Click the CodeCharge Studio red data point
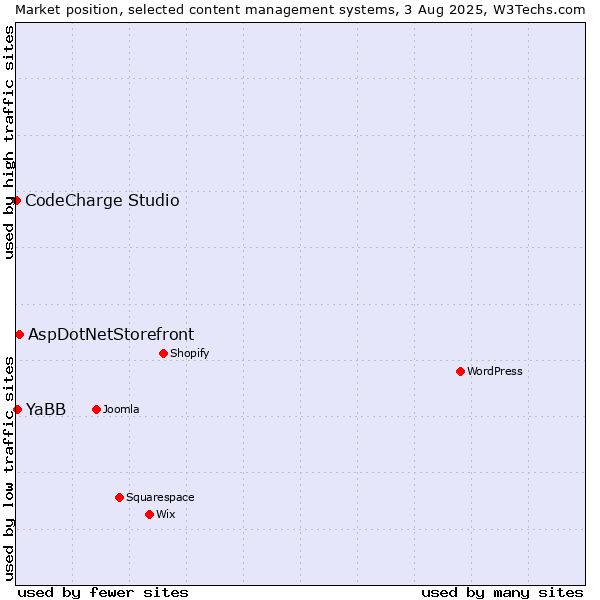This screenshot has height=600, width=600. [x=16, y=201]
